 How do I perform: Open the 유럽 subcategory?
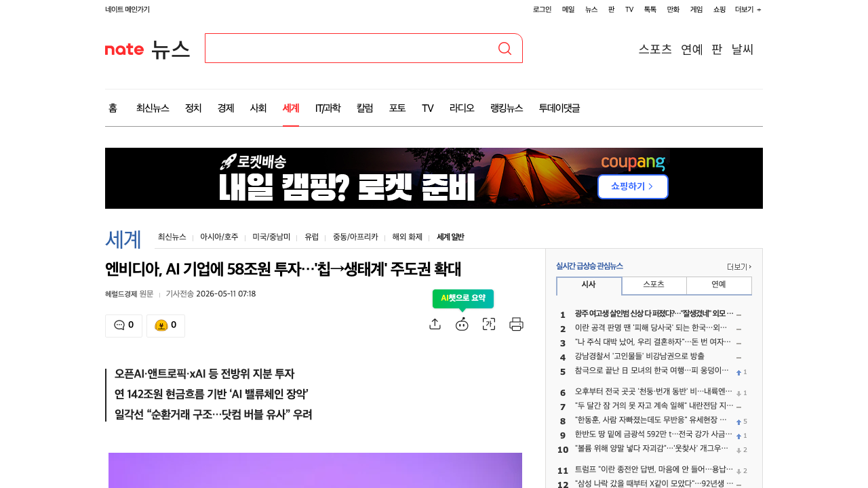[311, 237]
